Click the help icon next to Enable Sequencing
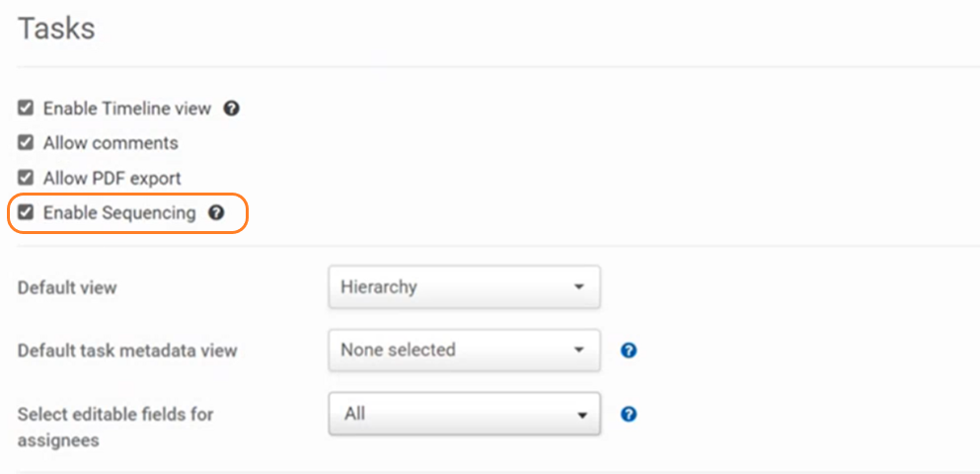The width and height of the screenshot is (980, 474). pos(217,212)
